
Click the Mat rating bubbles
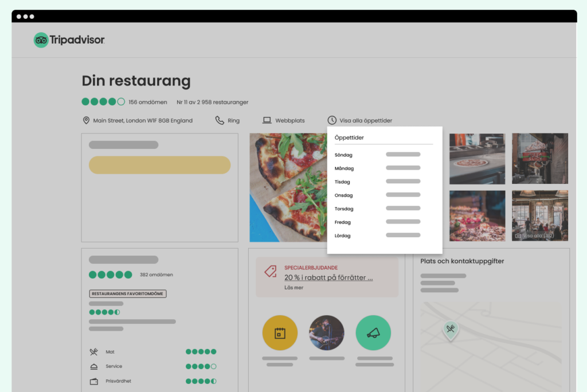[201, 351]
